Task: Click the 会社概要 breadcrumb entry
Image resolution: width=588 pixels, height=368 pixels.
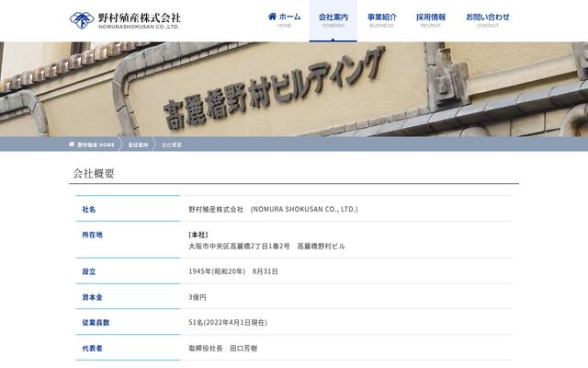Action: (172, 144)
